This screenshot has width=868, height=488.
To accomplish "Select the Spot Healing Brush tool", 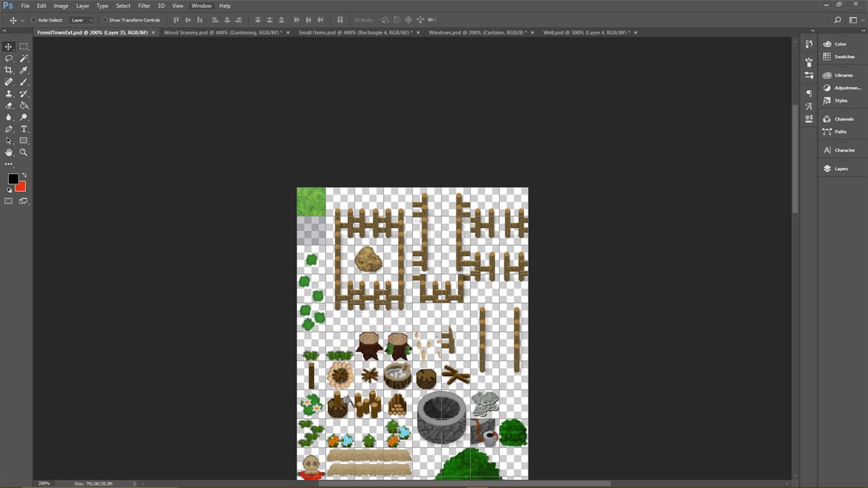I will [x=9, y=82].
